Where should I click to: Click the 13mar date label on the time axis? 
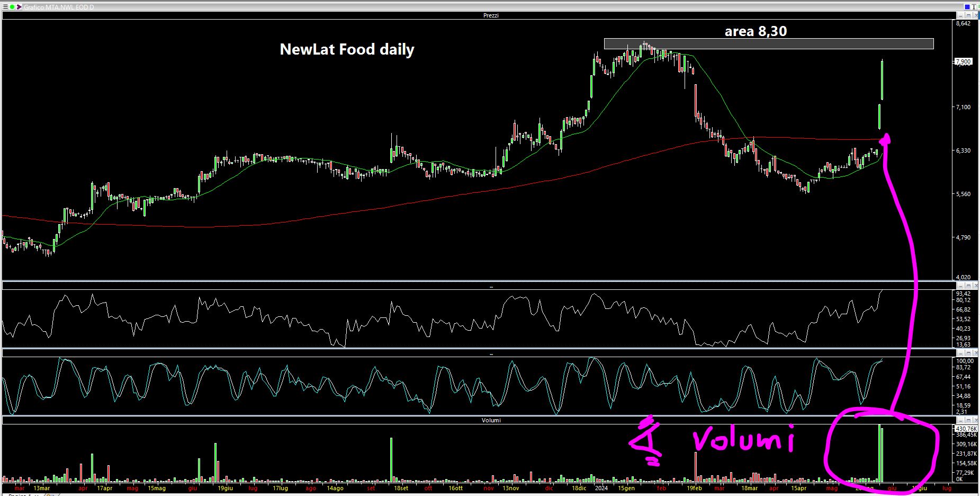pos(41,488)
